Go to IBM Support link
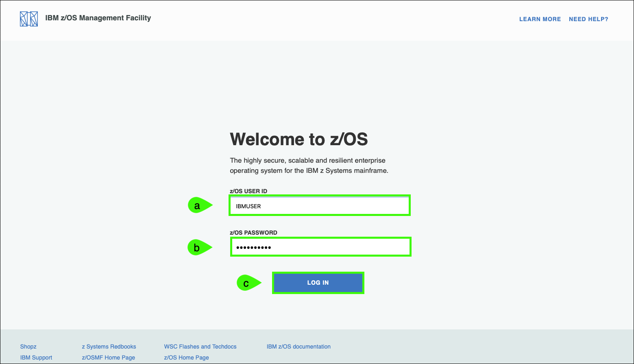Image resolution: width=634 pixels, height=364 pixels. click(36, 357)
